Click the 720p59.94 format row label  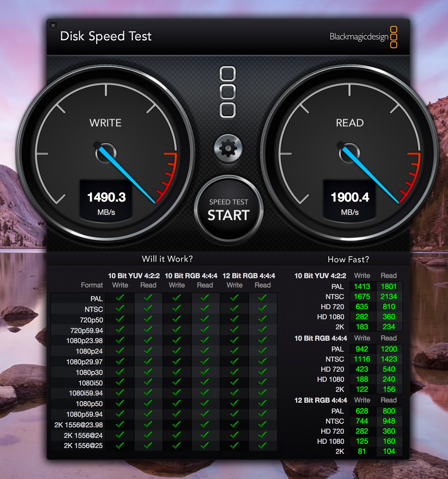pos(87,330)
